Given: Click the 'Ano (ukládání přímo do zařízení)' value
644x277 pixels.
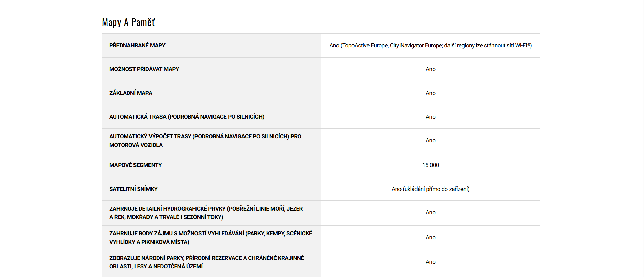Looking at the screenshot, I should 430,189.
